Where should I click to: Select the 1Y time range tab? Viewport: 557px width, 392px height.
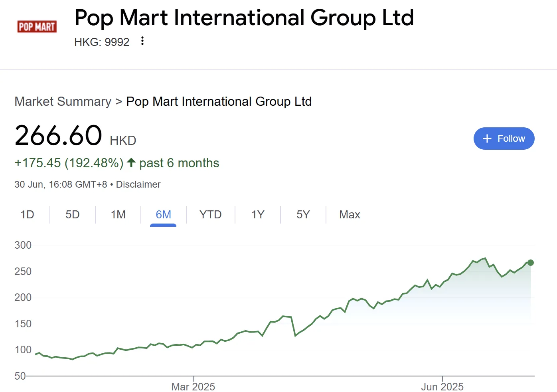(x=258, y=215)
